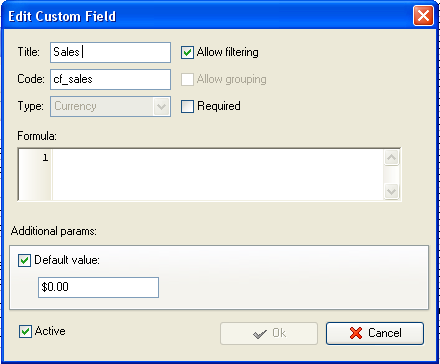Focus the Title field containing Sales

point(110,52)
